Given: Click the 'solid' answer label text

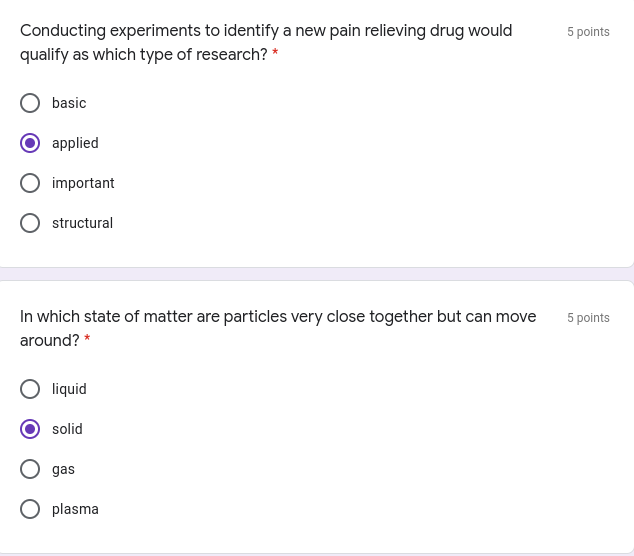Looking at the screenshot, I should click(x=67, y=429).
